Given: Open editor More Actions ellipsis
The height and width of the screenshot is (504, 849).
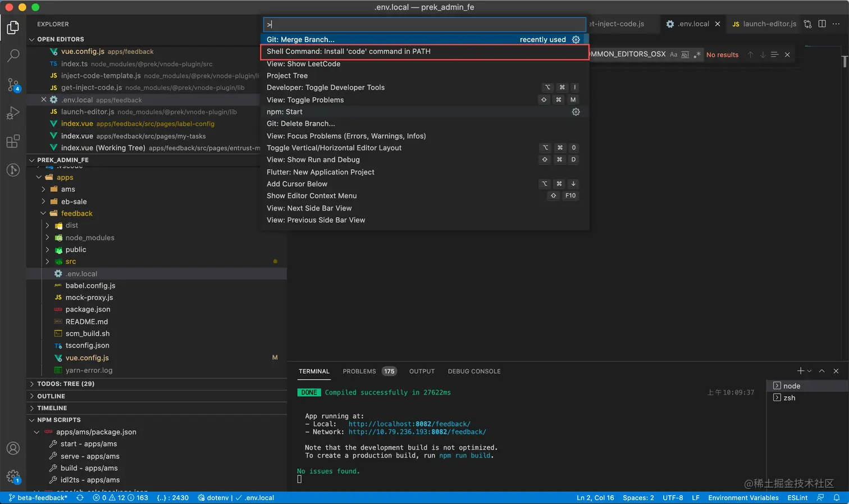Looking at the screenshot, I should 836,24.
